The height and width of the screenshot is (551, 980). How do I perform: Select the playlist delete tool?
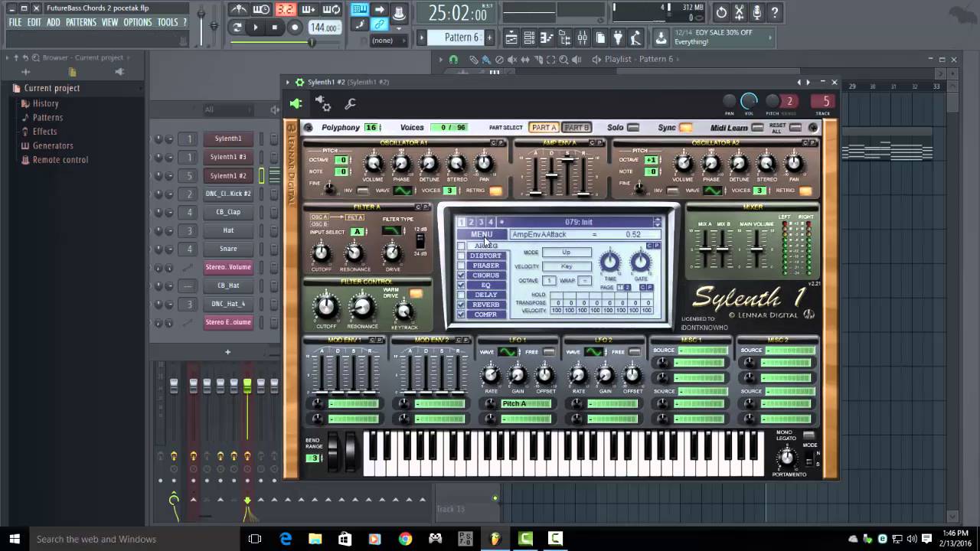pos(499,59)
